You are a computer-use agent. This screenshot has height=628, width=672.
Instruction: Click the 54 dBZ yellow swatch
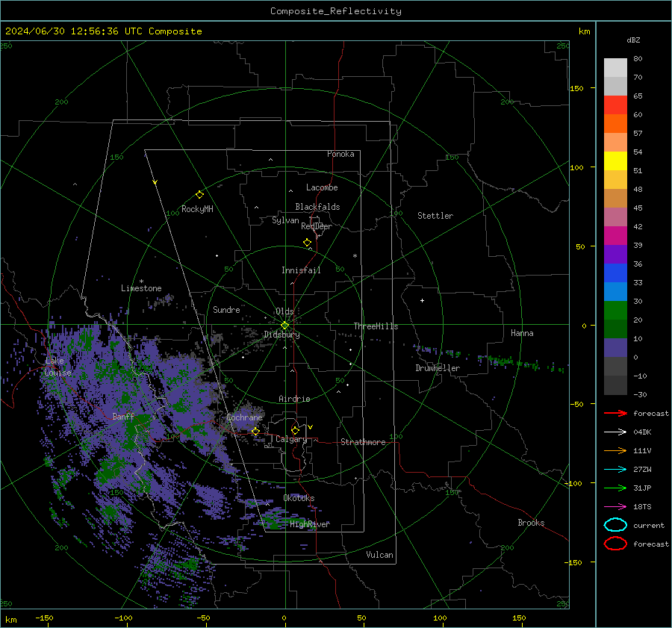[x=615, y=161]
